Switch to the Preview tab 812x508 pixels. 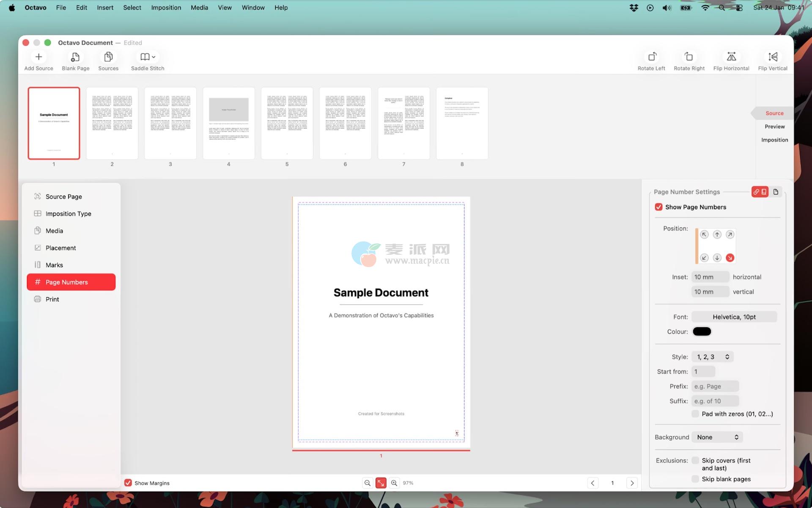(774, 127)
